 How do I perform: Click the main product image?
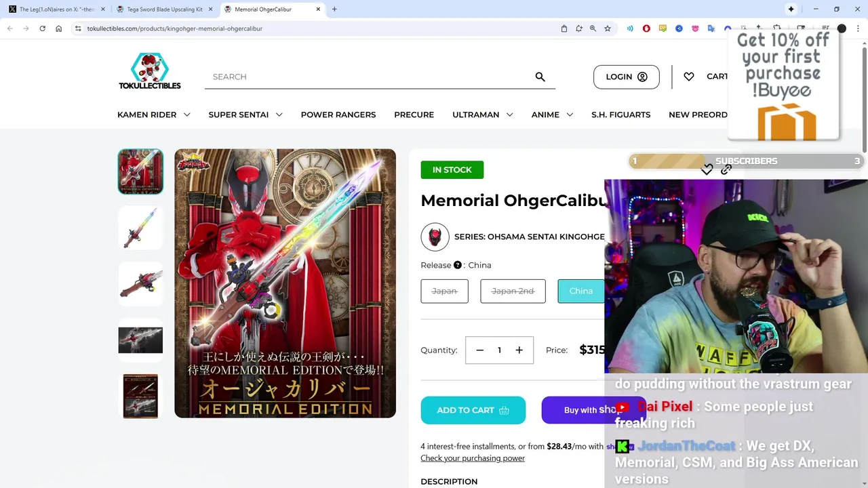[x=285, y=283]
